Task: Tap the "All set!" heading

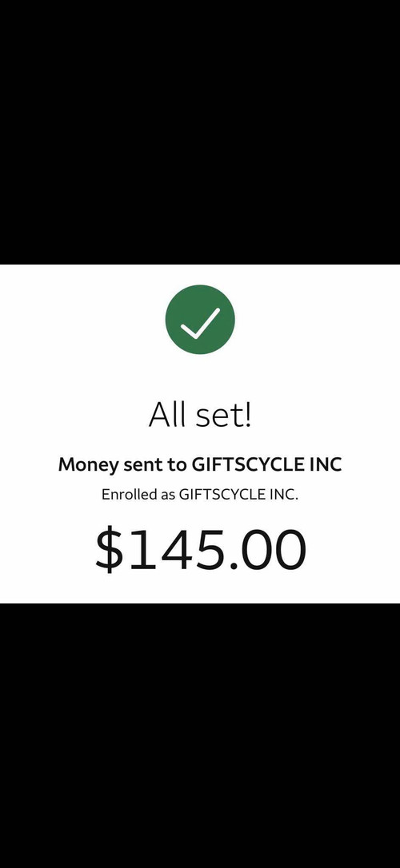Action: (200, 415)
